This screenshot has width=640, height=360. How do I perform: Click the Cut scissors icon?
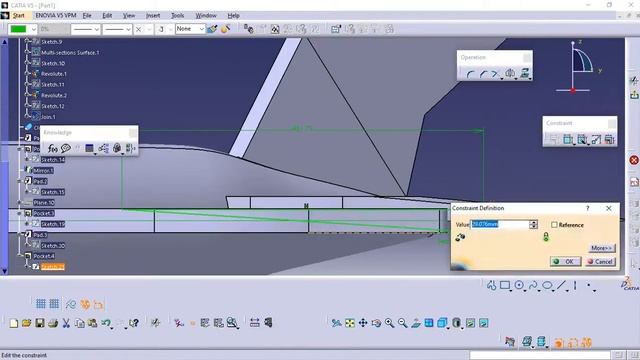click(66, 323)
